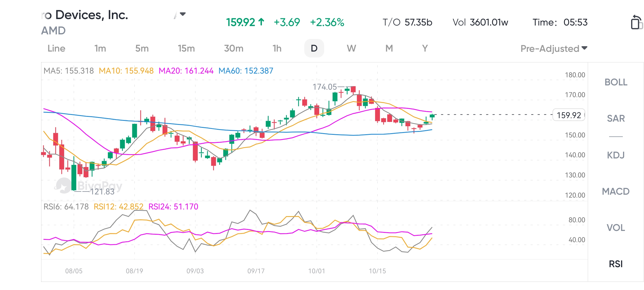Image resolution: width=644 pixels, height=290 pixels.
Task: Select the 1m timeframe tab
Action: pyautogui.click(x=100, y=49)
